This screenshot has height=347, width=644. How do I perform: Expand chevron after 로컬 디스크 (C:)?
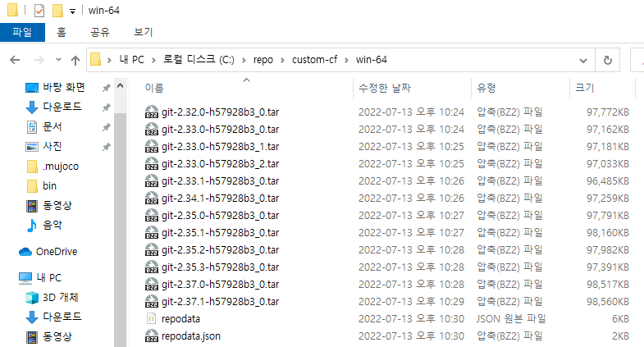244,60
